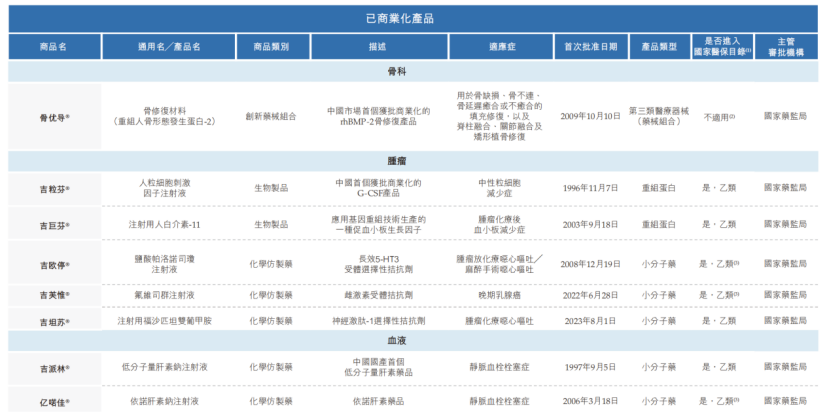Select the date 2003年9月18日
The height and width of the screenshot is (419, 830).
pos(590,224)
